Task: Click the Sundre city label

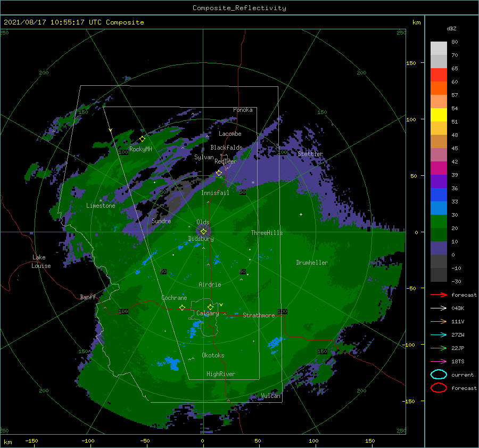Action: [x=161, y=221]
